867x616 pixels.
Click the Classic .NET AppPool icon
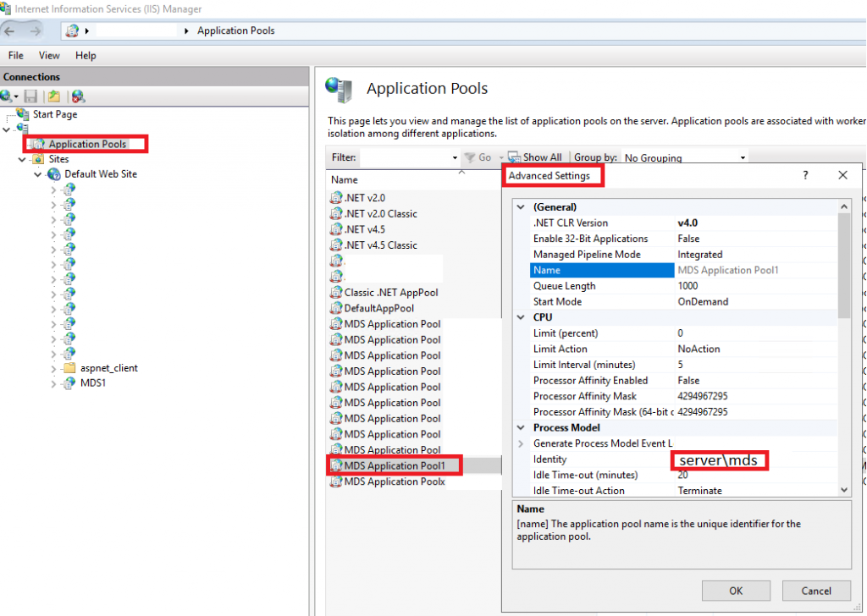pyautogui.click(x=335, y=292)
